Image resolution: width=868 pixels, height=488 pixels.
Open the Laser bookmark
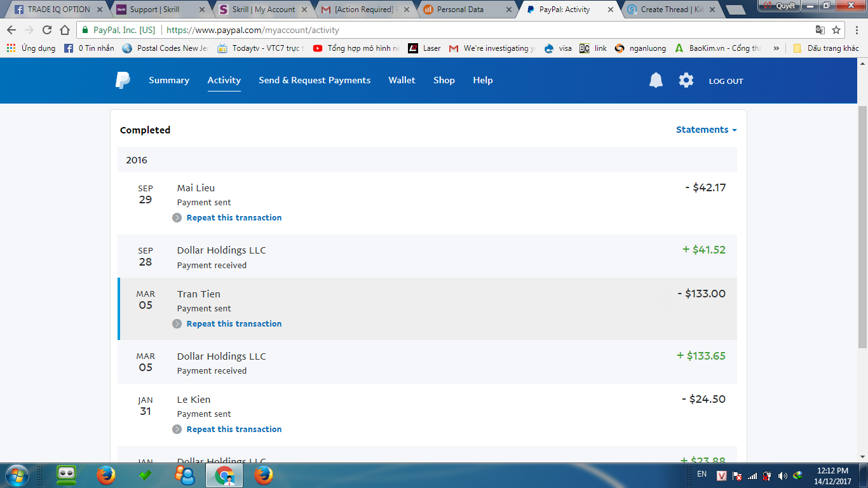tap(424, 48)
